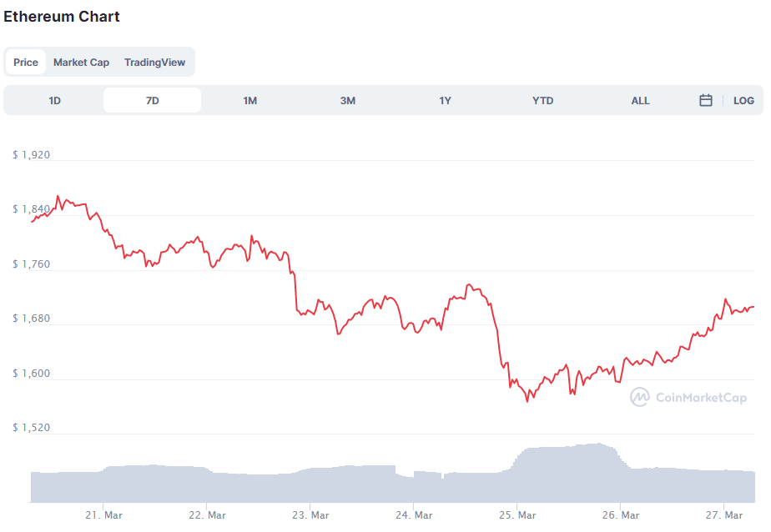Click the 25. Mar date axis label
This screenshot has width=771, height=532.
519,514
